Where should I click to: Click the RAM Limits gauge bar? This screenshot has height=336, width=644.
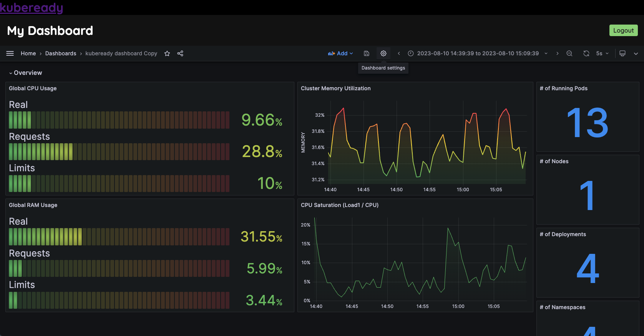pyautogui.click(x=119, y=300)
